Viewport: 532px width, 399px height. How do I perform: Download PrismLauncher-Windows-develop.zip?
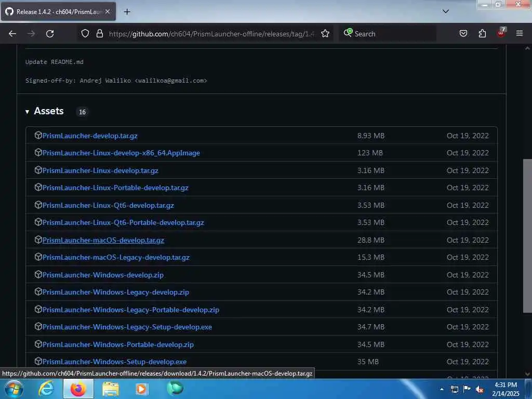103,275
